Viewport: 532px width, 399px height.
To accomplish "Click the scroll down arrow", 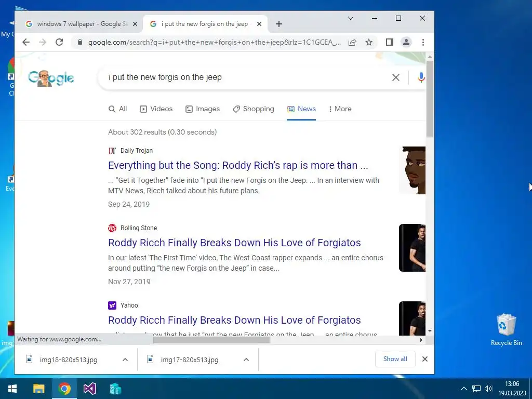I will (430, 331).
